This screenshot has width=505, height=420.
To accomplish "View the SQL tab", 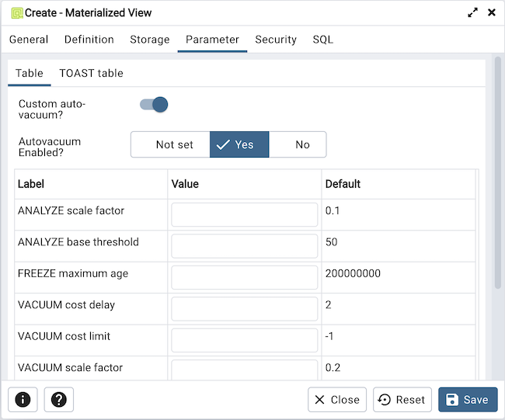I will click(x=323, y=40).
